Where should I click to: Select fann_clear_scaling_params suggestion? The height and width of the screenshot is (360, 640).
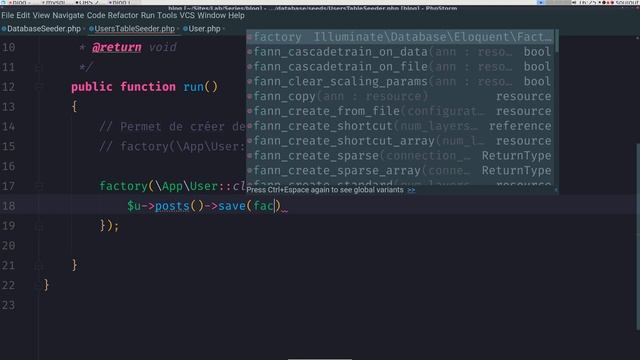click(400, 81)
